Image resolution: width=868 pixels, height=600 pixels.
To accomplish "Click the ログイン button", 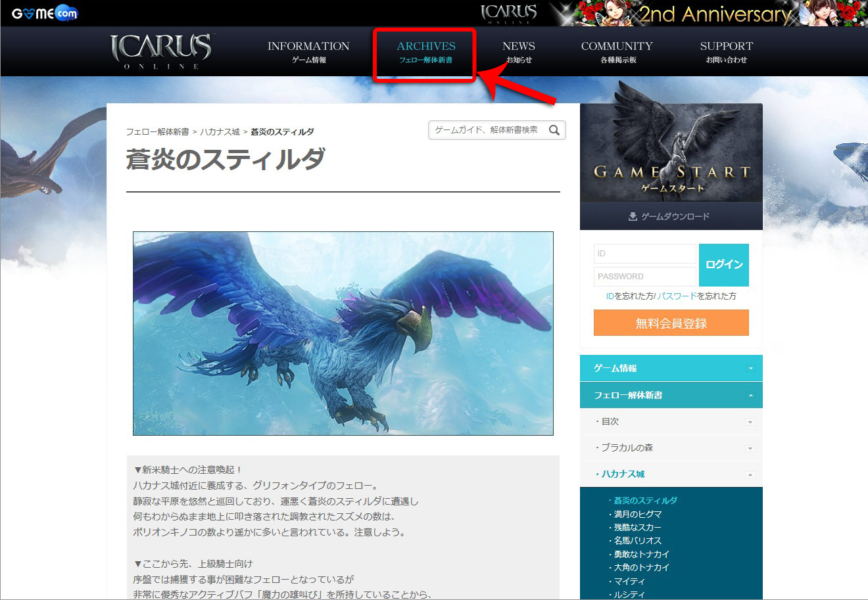I will pyautogui.click(x=724, y=265).
